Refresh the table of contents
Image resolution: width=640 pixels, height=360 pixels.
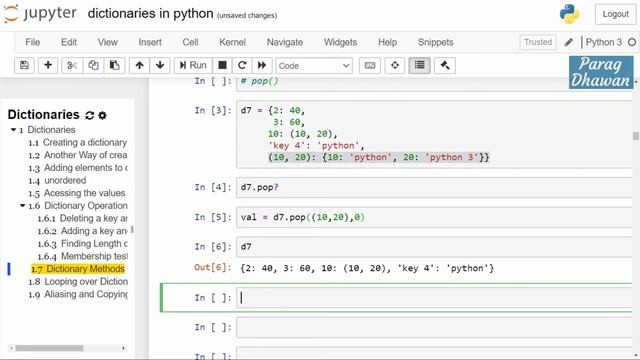tap(90, 116)
